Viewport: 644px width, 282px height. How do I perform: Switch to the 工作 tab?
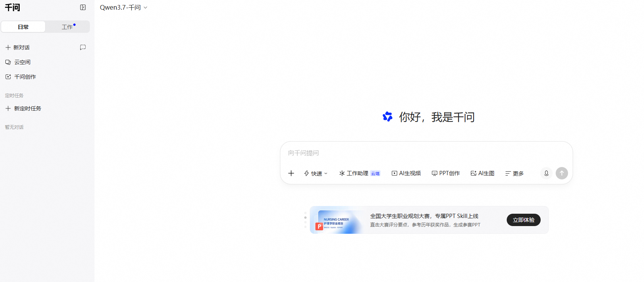click(x=67, y=27)
